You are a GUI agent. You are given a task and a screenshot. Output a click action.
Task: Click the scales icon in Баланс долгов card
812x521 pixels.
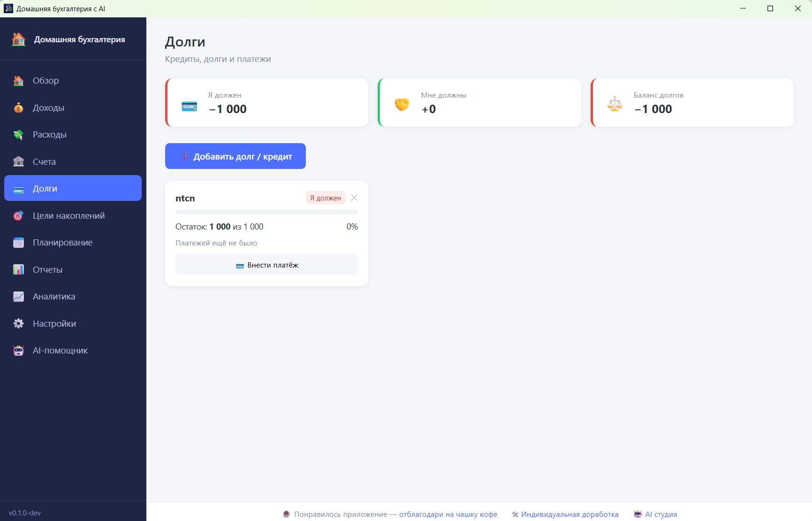tap(615, 104)
